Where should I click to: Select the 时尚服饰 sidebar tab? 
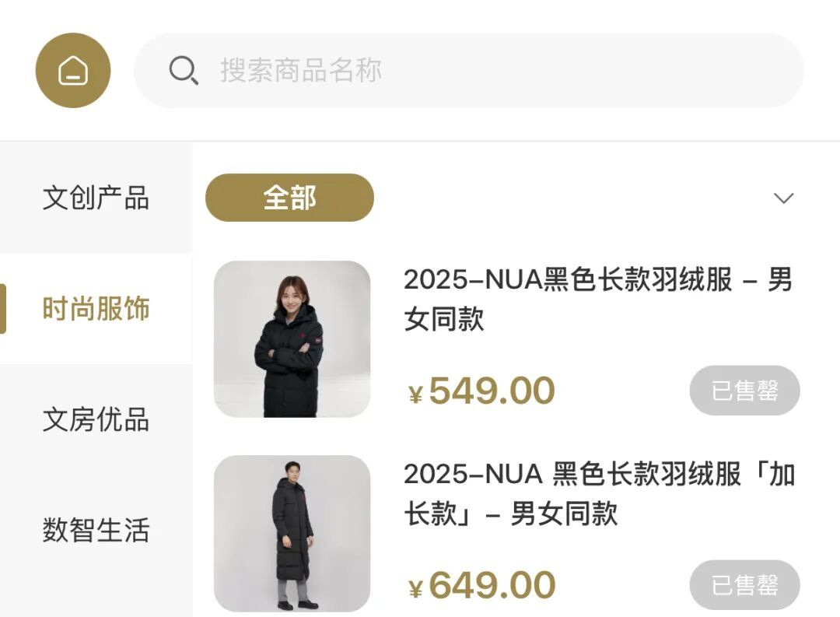[95, 309]
